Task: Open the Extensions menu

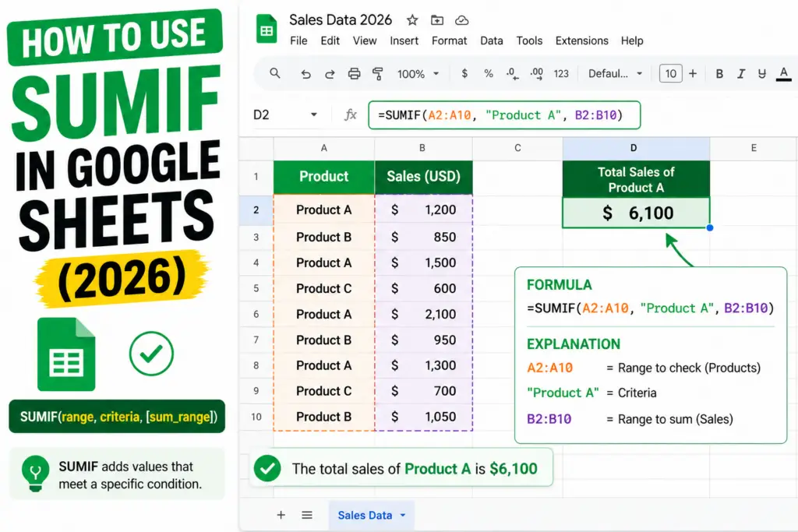Action: click(581, 41)
